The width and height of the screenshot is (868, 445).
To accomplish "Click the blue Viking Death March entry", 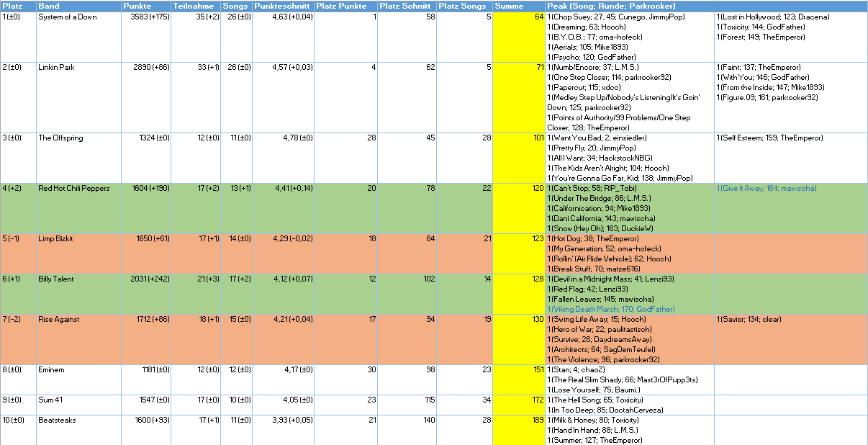I will click(611, 310).
